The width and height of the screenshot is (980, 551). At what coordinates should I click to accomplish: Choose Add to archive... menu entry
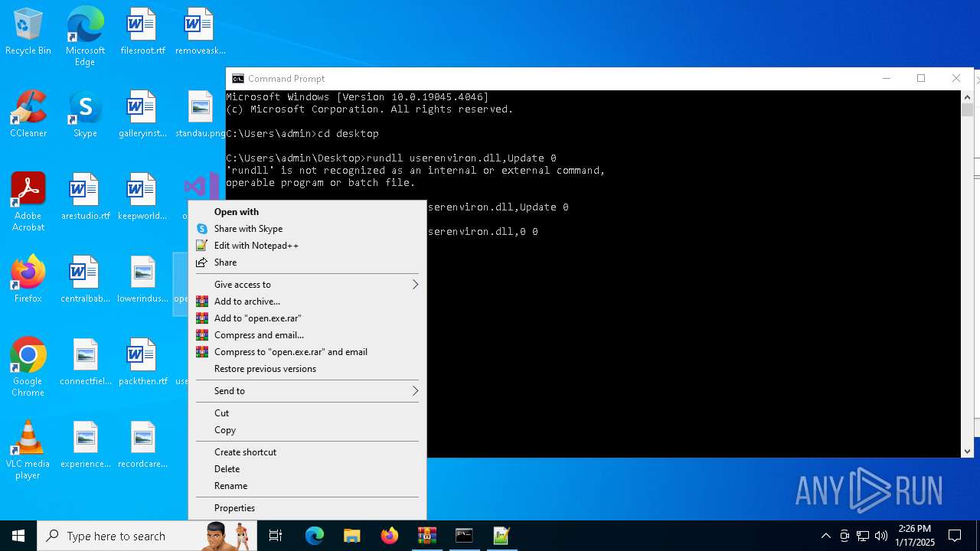307,302
